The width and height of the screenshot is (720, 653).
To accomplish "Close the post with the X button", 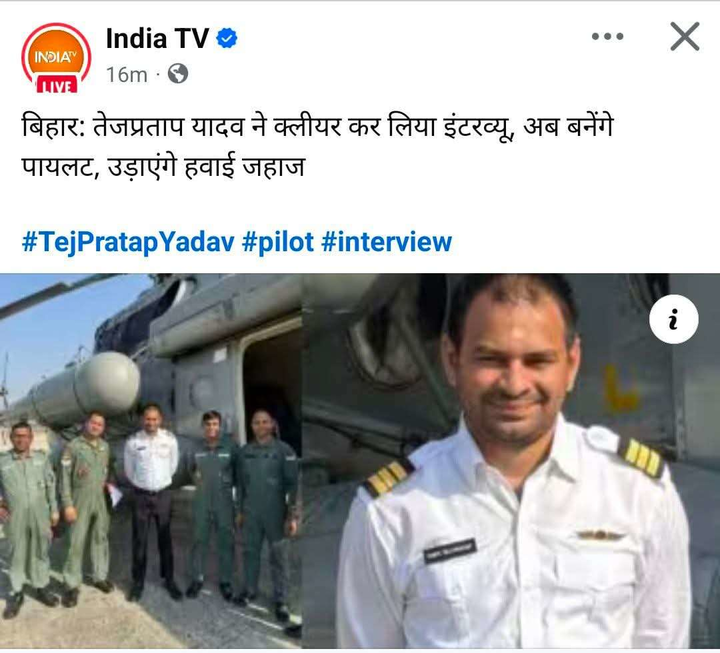I will 685,36.
